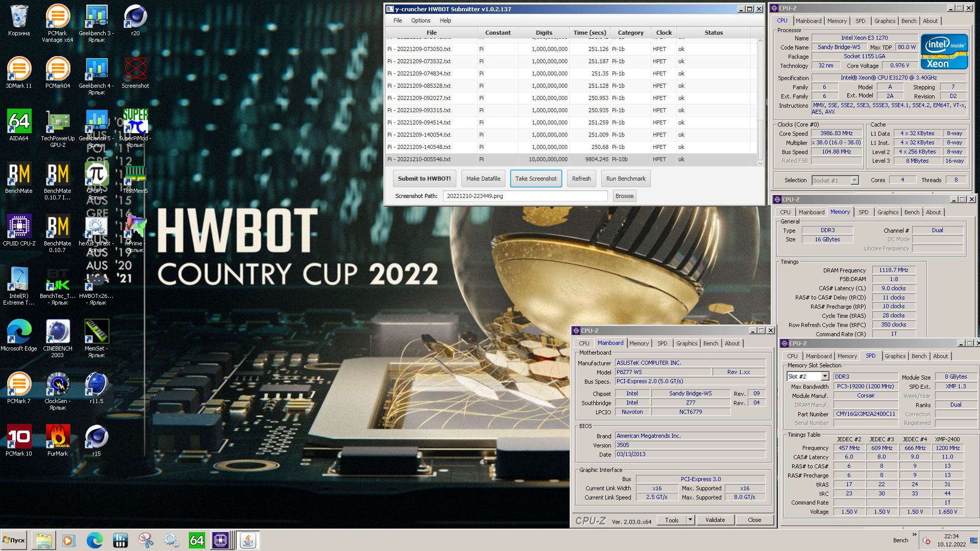Switch to the SPD tab in Mainboard window
980x551 pixels.
pos(662,343)
